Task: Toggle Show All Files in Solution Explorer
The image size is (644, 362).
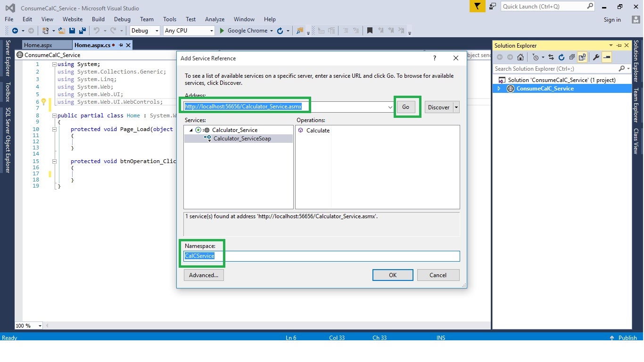Action: pos(582,57)
